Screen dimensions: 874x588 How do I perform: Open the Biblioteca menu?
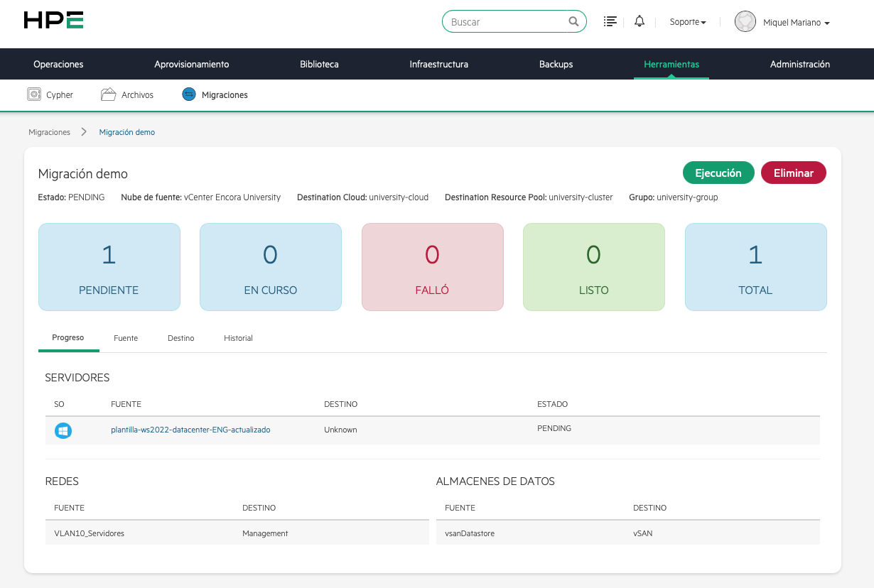[319, 64]
